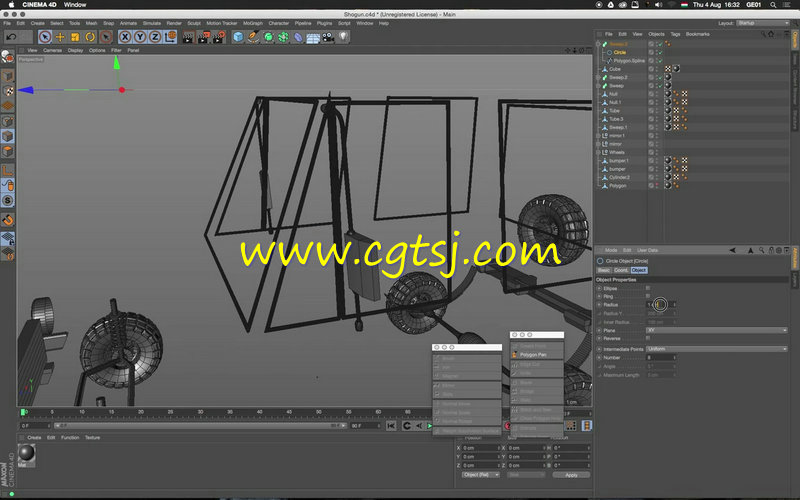Image resolution: width=800 pixels, height=500 pixels.
Task: Open viewport Cameras menu
Action: coord(52,50)
